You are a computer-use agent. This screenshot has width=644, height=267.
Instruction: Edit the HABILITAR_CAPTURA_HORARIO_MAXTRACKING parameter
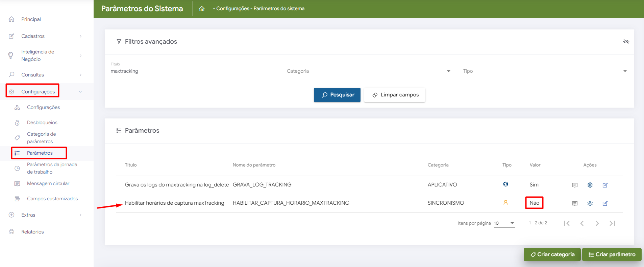(605, 203)
